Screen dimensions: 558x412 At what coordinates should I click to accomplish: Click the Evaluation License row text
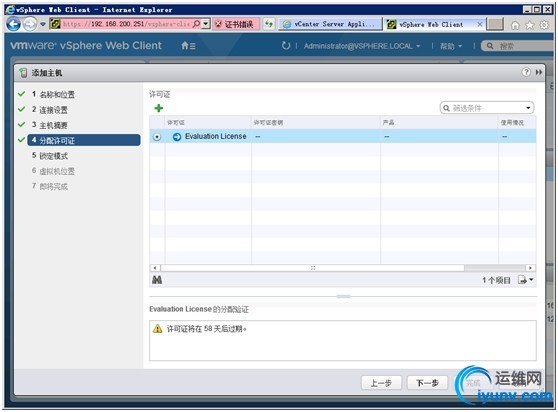216,136
